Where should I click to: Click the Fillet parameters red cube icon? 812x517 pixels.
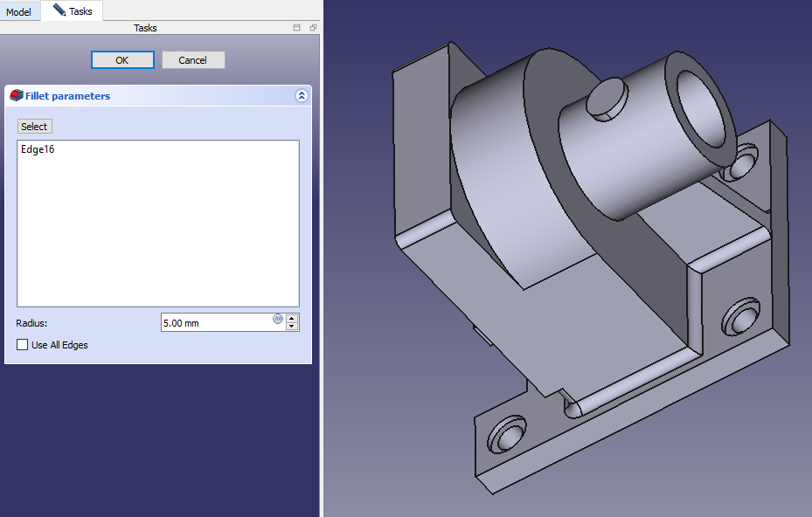tap(16, 95)
